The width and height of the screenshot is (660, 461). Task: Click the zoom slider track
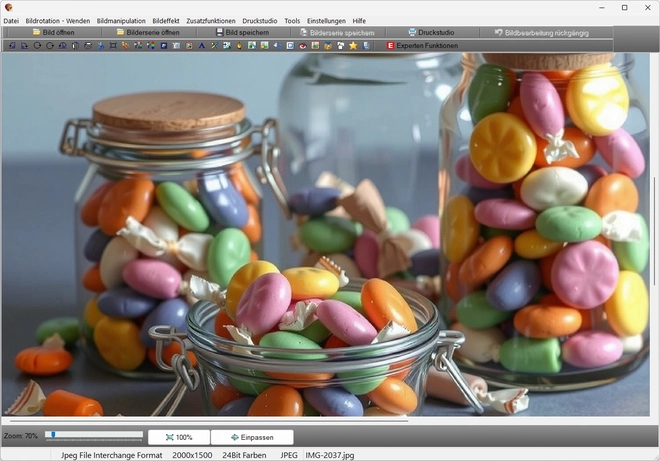tap(95, 434)
